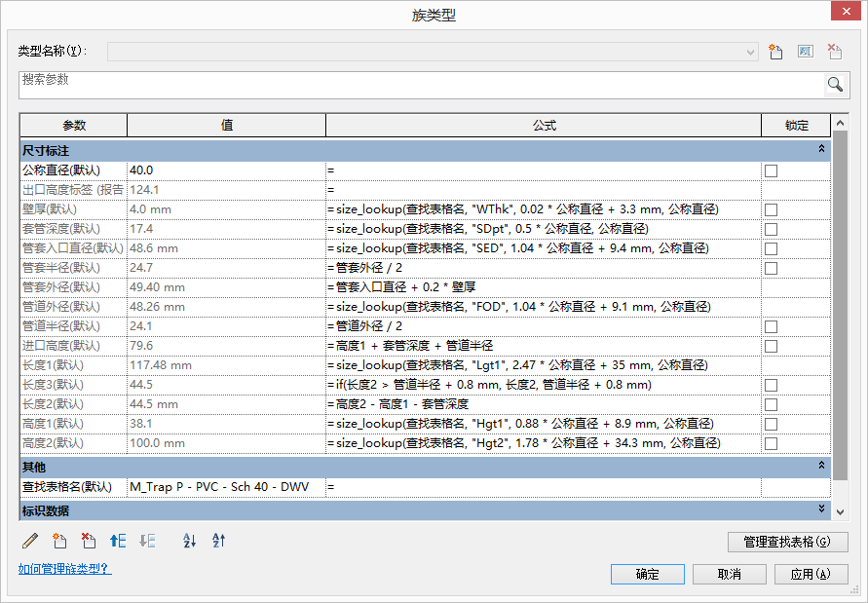Screen dimensions: 868x603
Task: Sort parameters ascending A to Z
Action: point(189,541)
